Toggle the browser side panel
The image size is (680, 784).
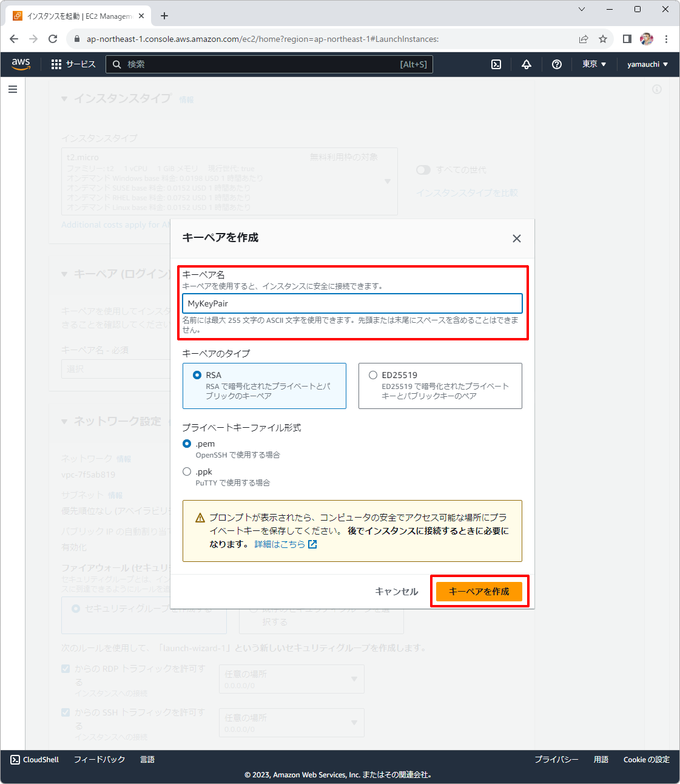click(627, 39)
